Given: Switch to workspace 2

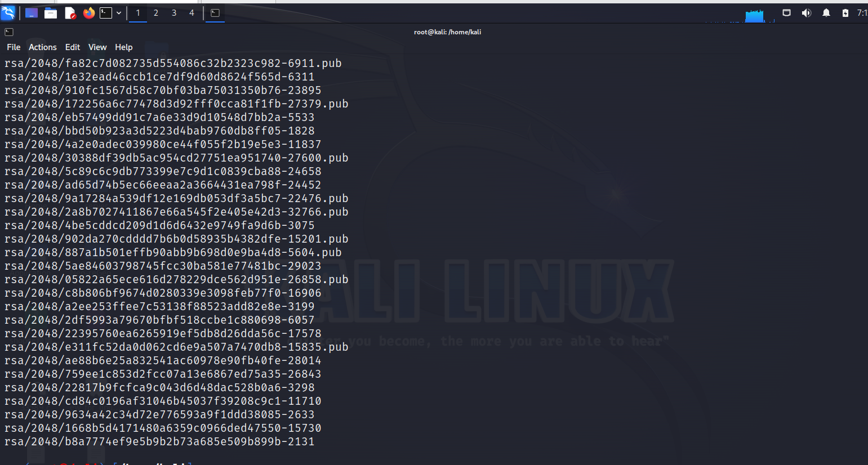Looking at the screenshot, I should 156,13.
